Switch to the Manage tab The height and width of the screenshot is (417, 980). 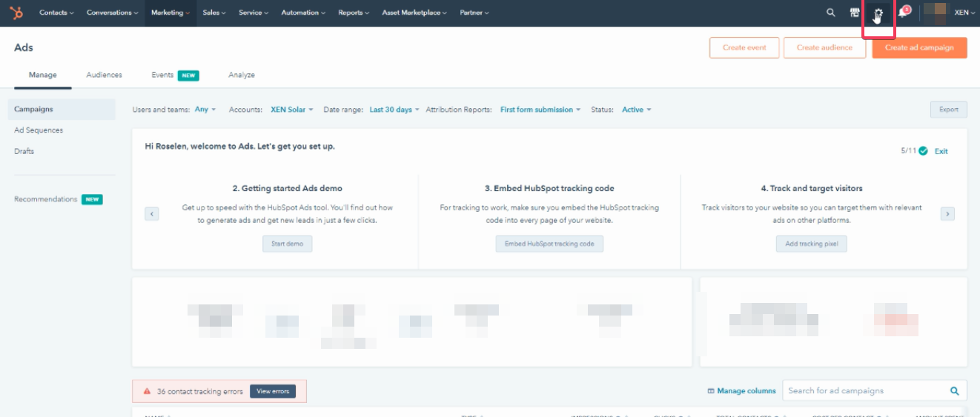pyautogui.click(x=43, y=75)
